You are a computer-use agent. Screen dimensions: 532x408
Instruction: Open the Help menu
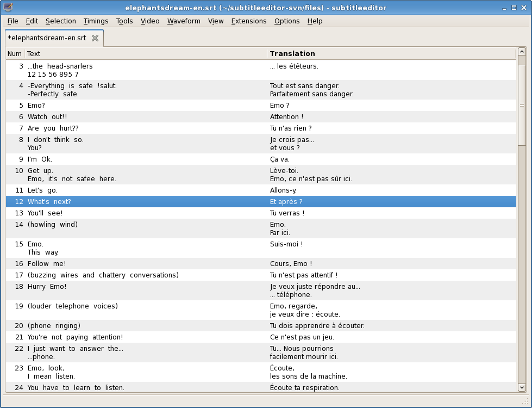(315, 21)
